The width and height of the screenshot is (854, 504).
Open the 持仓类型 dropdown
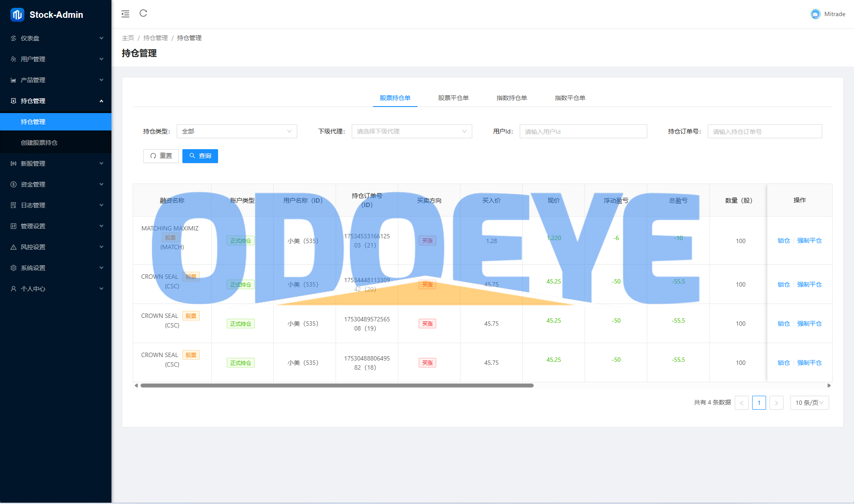pos(237,131)
